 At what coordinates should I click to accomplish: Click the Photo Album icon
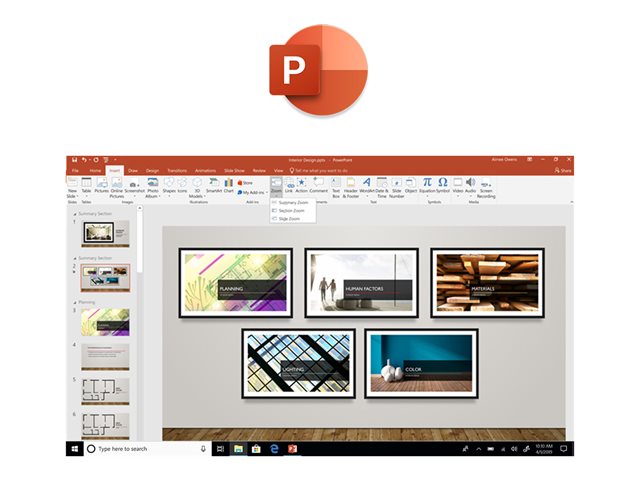(x=153, y=182)
